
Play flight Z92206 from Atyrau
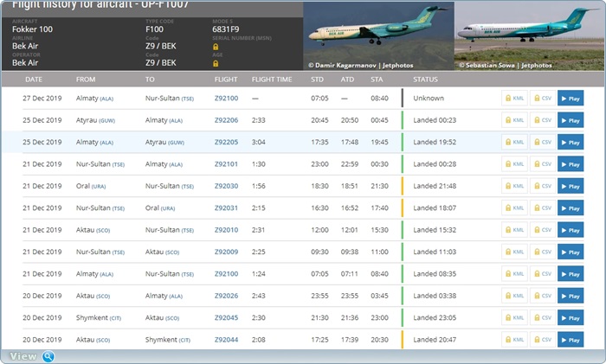571,120
